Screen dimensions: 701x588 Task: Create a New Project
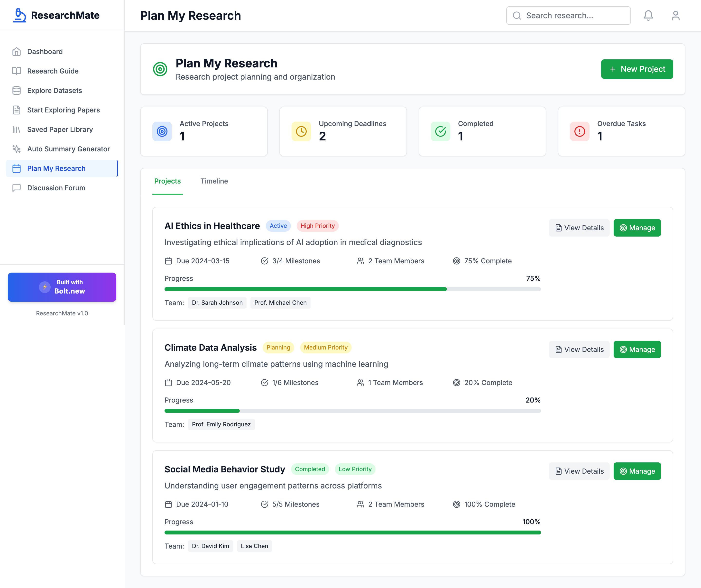click(x=636, y=69)
